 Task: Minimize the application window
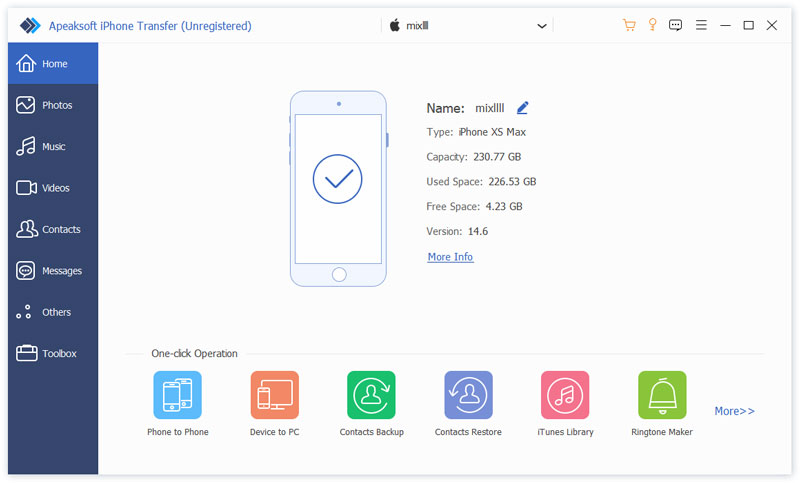pos(725,25)
